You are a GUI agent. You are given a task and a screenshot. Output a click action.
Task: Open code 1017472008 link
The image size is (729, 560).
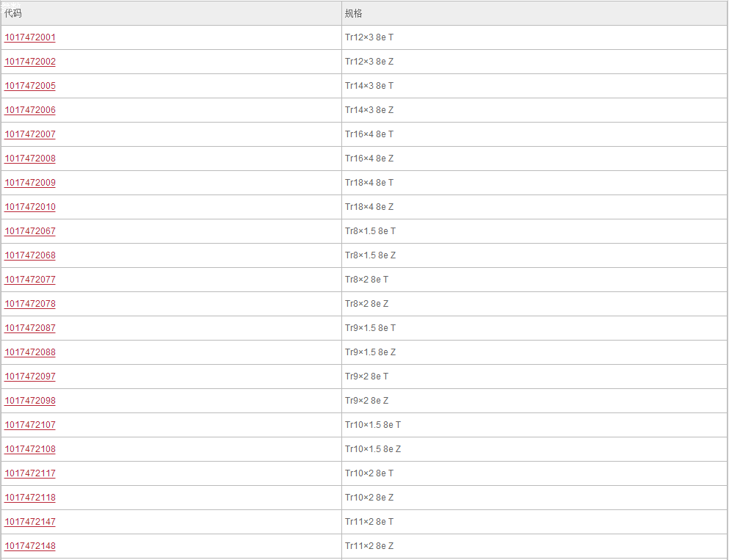(x=30, y=159)
